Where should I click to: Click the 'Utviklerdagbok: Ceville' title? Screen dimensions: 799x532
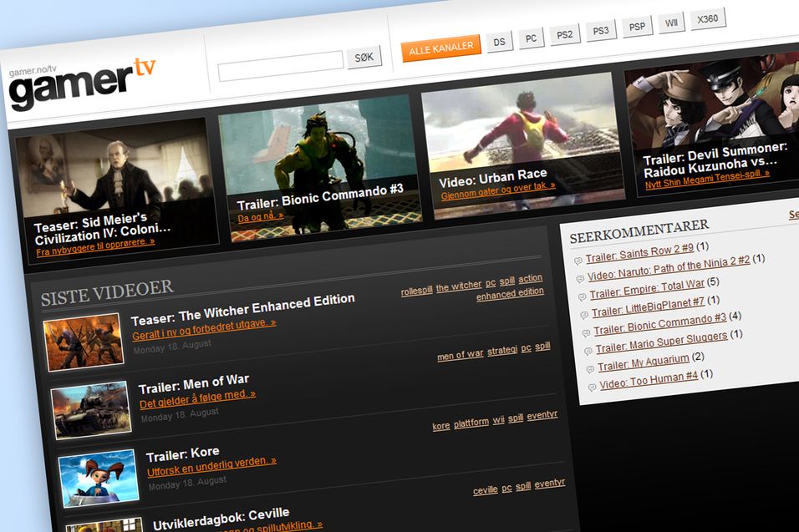coord(221,519)
